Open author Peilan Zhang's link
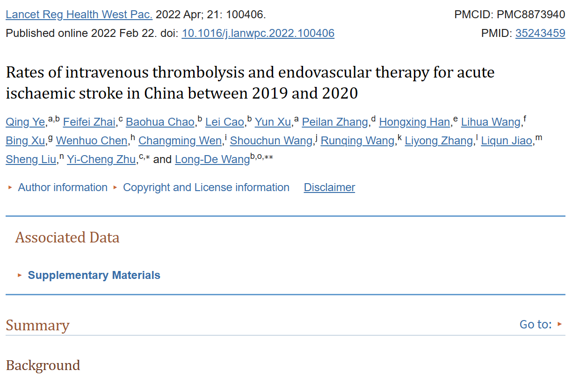The image size is (572, 392). click(335, 122)
